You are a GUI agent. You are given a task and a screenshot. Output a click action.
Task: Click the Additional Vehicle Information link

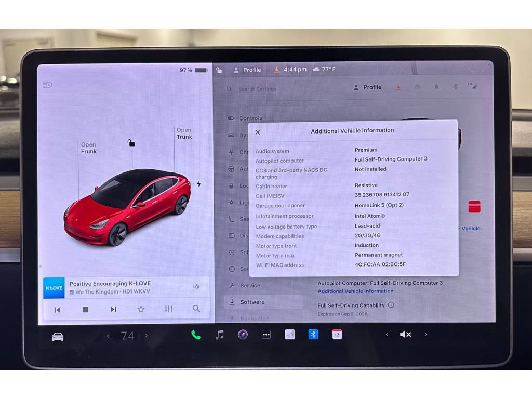point(355,291)
